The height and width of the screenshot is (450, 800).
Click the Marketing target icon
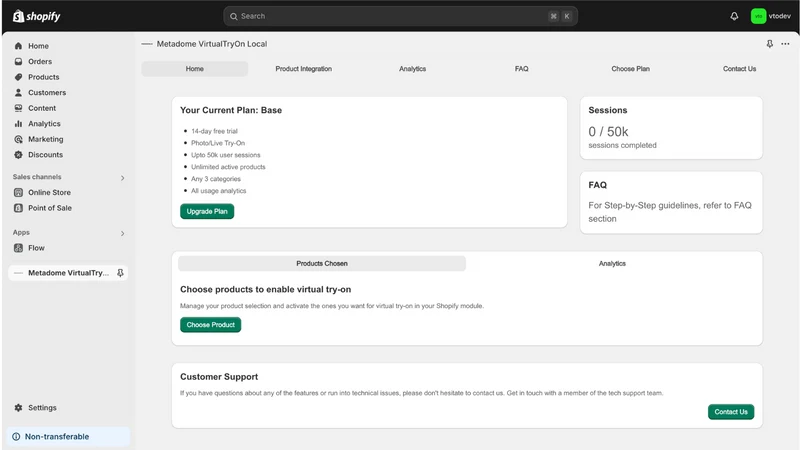pyautogui.click(x=18, y=139)
